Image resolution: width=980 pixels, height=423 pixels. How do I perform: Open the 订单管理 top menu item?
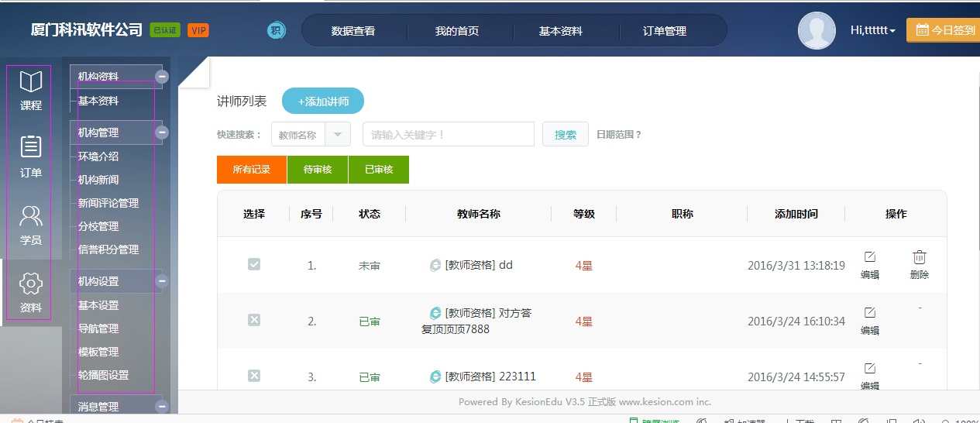[x=665, y=31]
